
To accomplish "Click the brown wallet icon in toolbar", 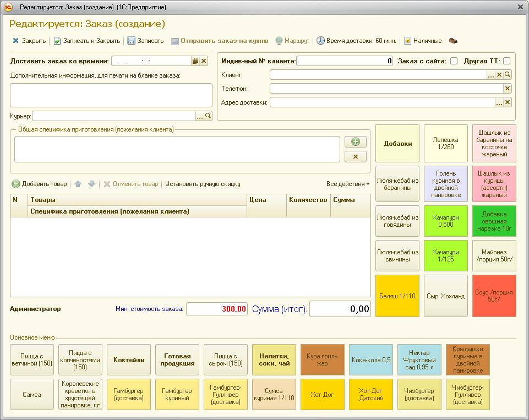I will tap(454, 41).
